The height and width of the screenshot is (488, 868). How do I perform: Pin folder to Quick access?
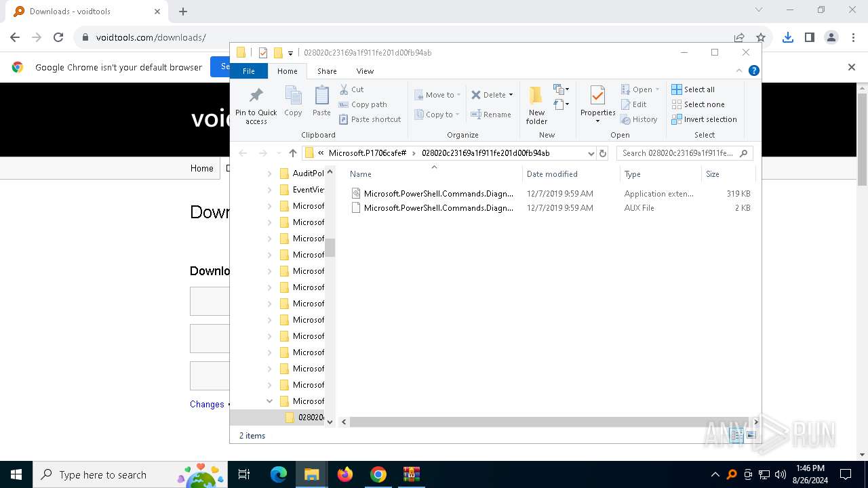[x=256, y=106]
